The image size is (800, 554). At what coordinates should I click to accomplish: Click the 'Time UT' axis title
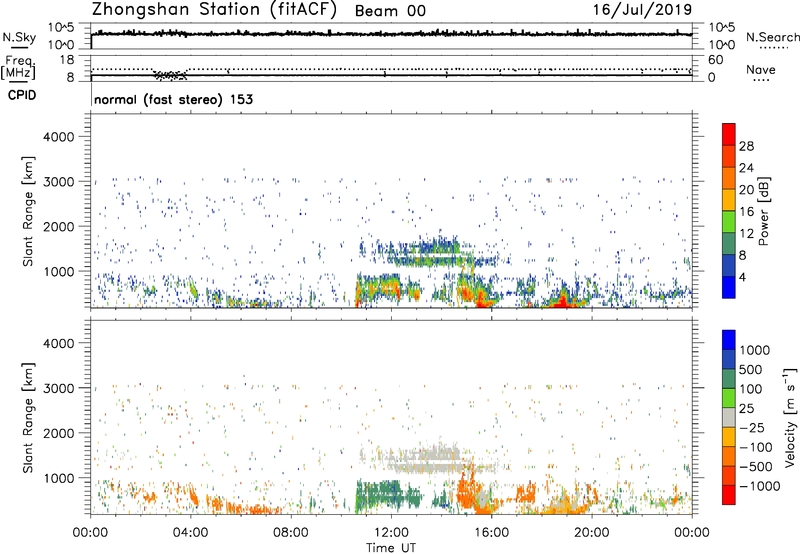tap(391, 548)
